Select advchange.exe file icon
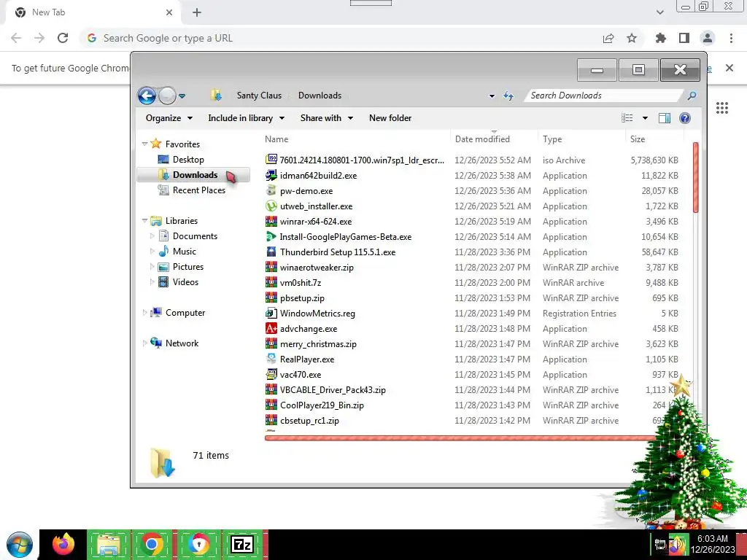Image resolution: width=747 pixels, height=560 pixels. point(271,328)
